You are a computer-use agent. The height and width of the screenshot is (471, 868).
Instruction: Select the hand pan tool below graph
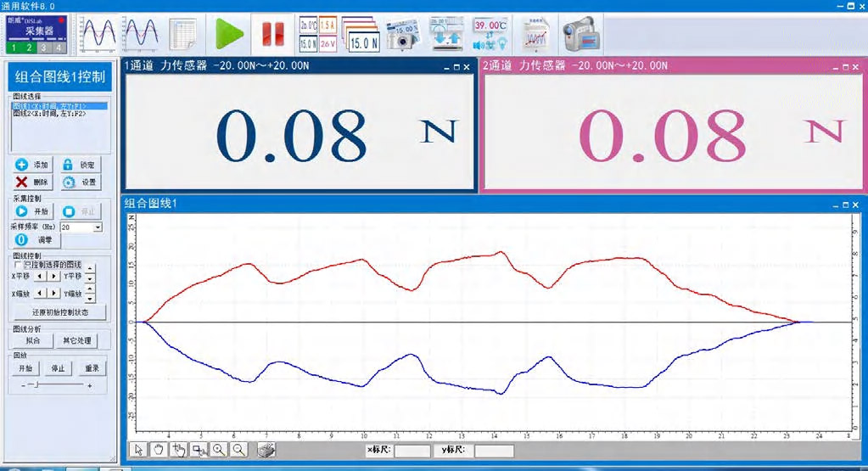[x=158, y=450]
